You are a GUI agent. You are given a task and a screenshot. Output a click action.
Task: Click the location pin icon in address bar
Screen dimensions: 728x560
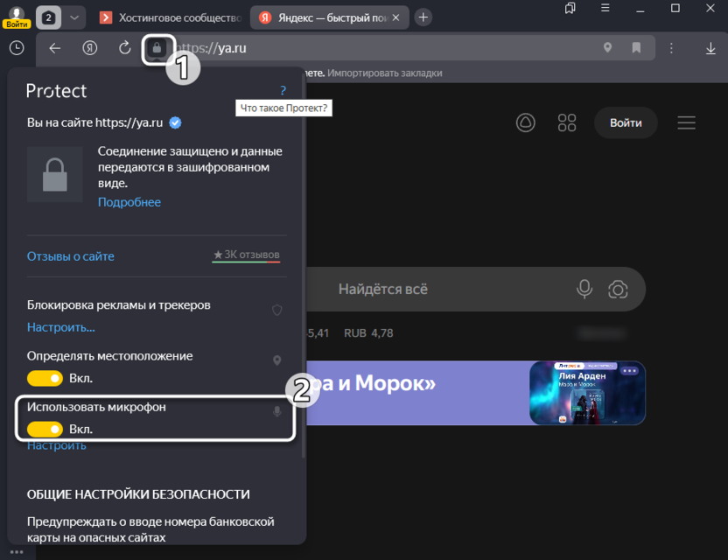[x=607, y=47]
